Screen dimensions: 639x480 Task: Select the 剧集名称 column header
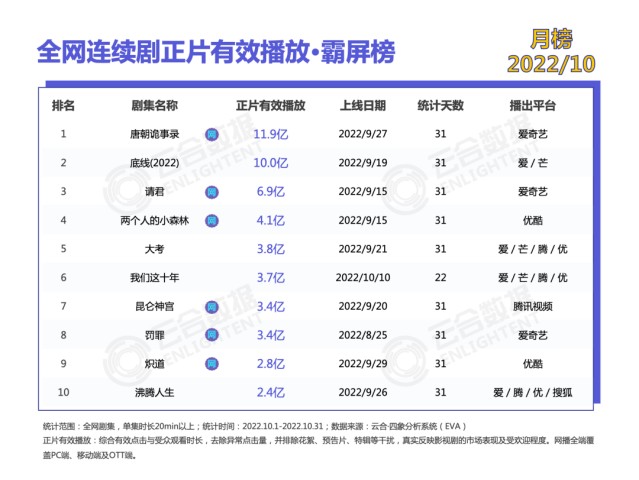coord(156,105)
